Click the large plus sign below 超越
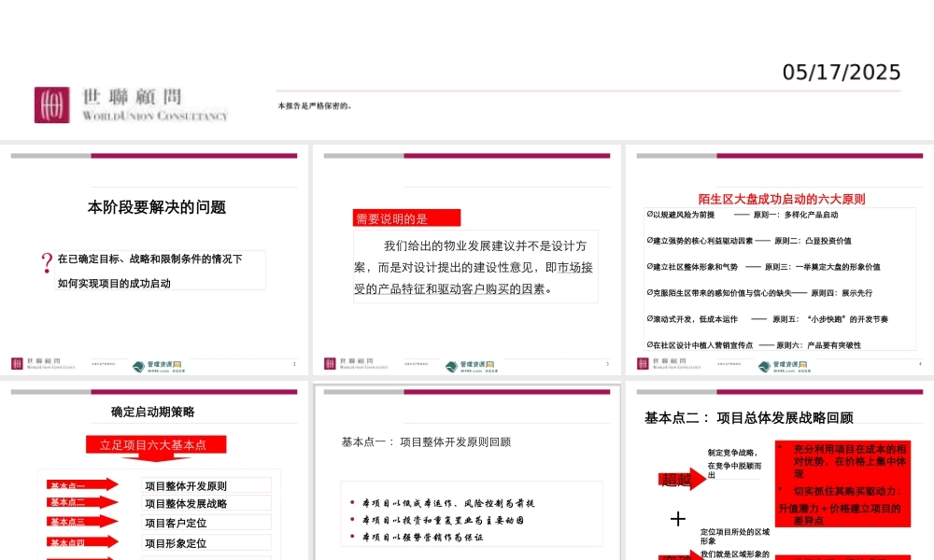934x560 pixels. [x=678, y=519]
